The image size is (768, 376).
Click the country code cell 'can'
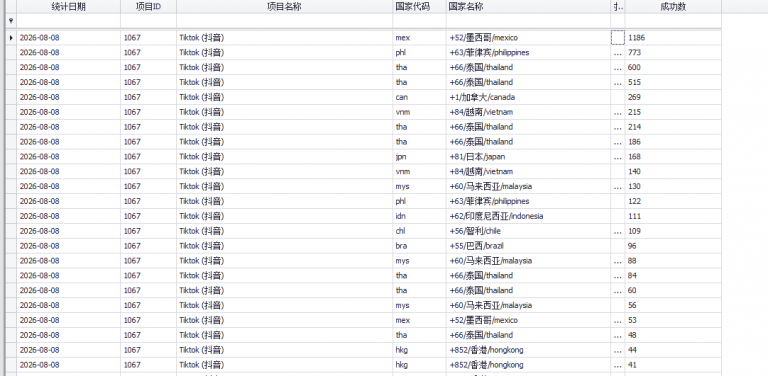click(419, 97)
